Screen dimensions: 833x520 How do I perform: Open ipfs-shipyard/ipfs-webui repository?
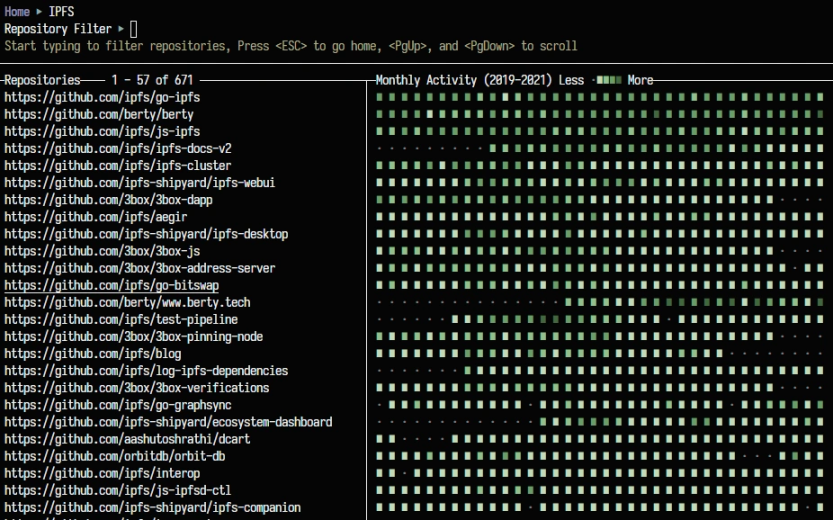point(139,182)
